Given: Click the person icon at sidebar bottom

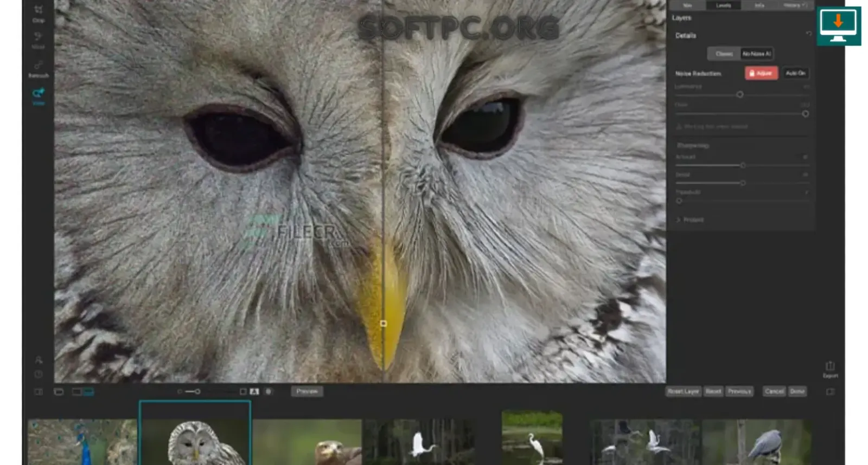Looking at the screenshot, I should coord(39,360).
